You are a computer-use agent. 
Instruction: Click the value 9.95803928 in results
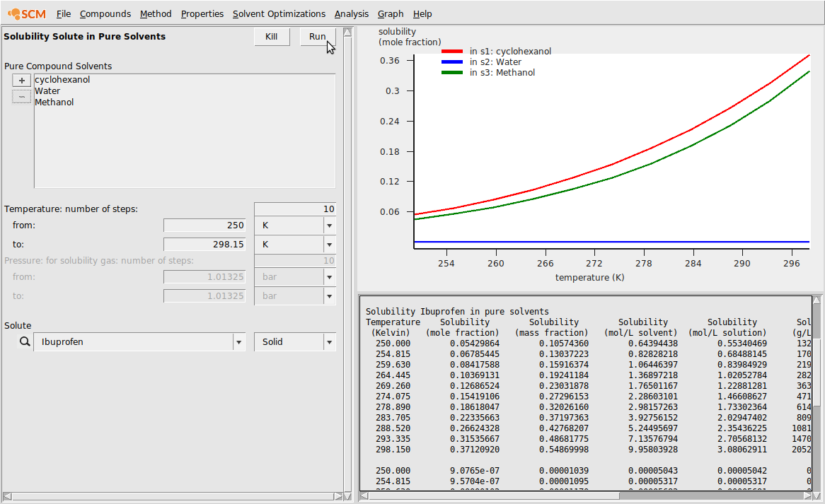(653, 450)
